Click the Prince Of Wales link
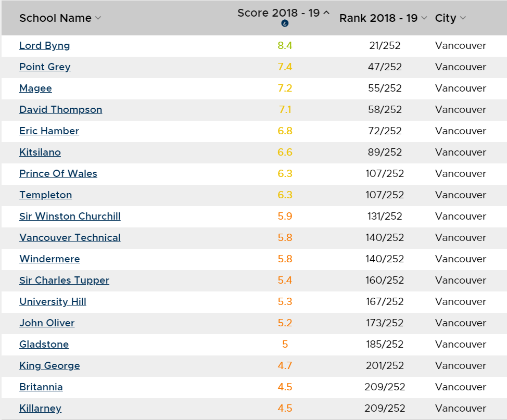507x420 pixels. 58,174
